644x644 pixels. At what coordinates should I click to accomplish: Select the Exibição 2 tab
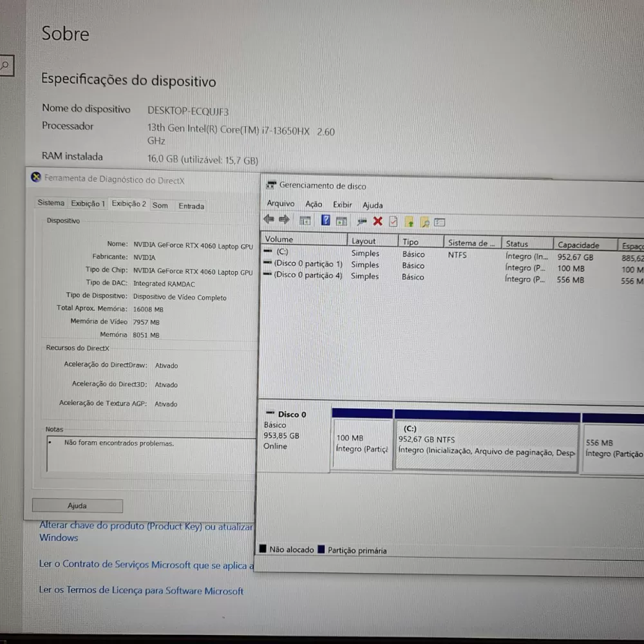coord(129,204)
